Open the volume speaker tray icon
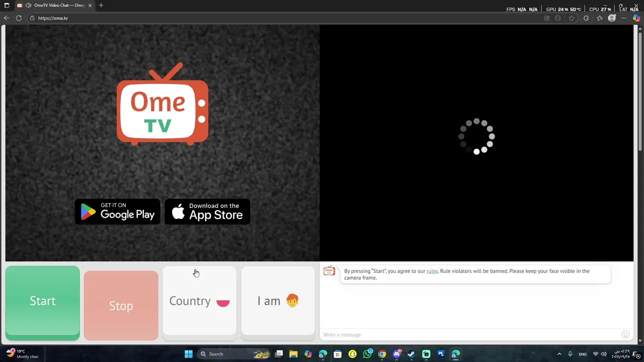Image resolution: width=644 pixels, height=362 pixels. click(604, 354)
